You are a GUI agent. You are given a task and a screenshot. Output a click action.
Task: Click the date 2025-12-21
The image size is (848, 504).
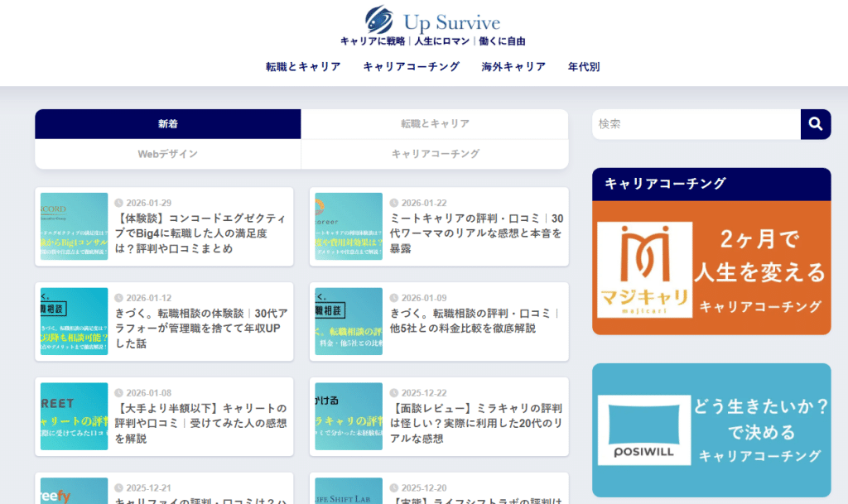coord(149,488)
